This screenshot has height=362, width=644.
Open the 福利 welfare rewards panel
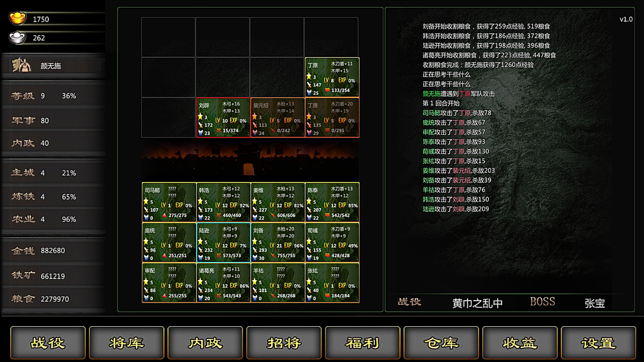coord(362,343)
